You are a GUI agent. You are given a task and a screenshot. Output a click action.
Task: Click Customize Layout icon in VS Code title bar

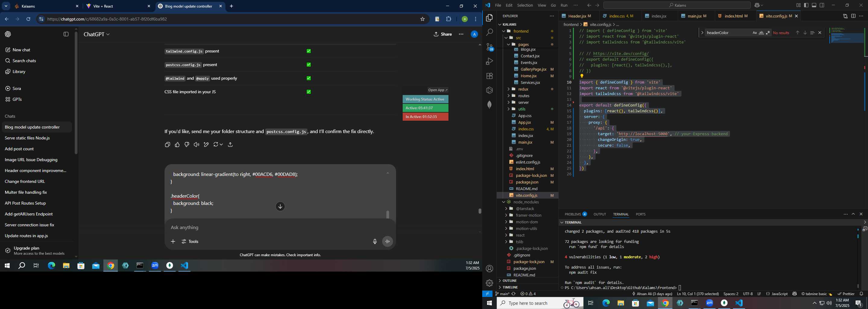coord(798,5)
